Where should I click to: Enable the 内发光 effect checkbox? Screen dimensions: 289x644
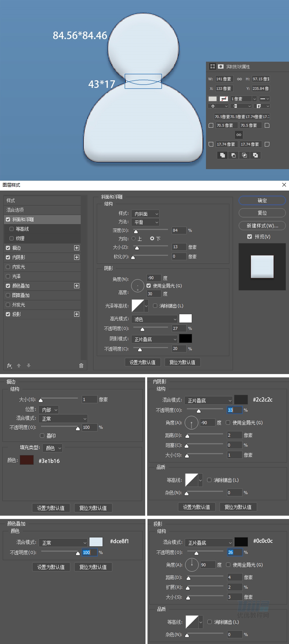coord(8,267)
